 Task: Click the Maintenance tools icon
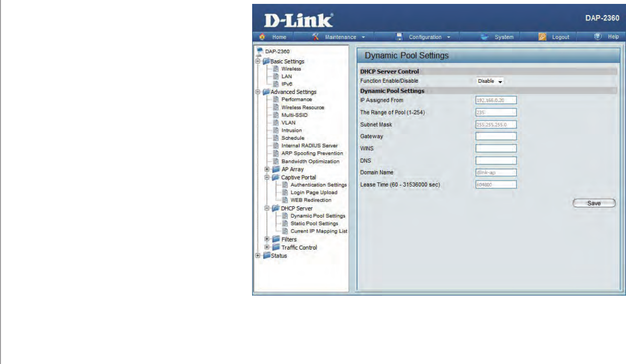[x=315, y=37]
